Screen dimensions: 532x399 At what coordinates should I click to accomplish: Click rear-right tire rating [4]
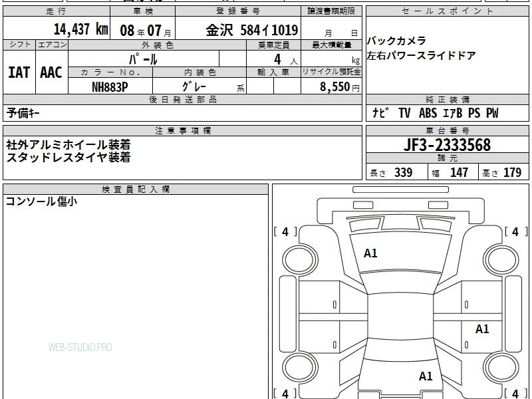(516, 394)
